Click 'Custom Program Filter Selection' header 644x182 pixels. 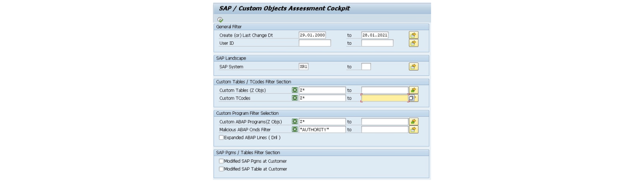pos(248,113)
